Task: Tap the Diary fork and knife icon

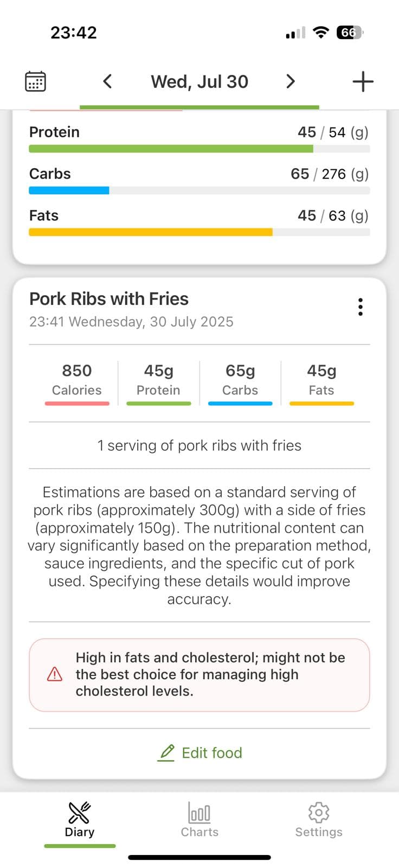Action: [80, 813]
